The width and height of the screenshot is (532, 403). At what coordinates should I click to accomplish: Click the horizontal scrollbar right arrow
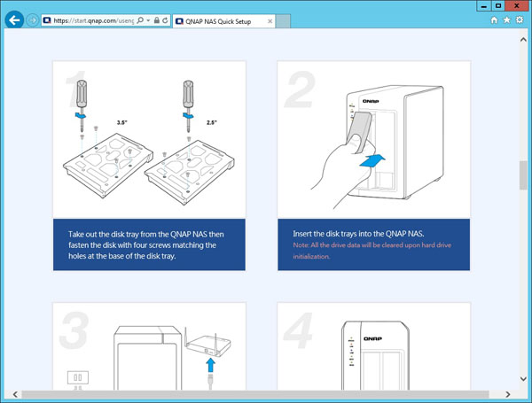(x=507, y=394)
